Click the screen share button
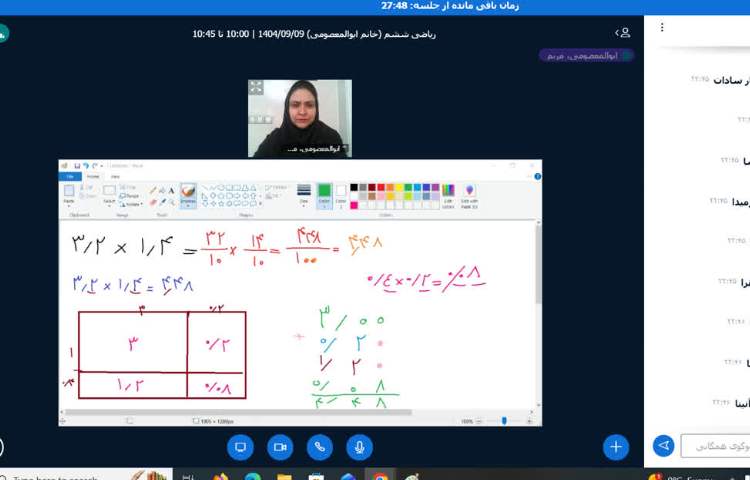The width and height of the screenshot is (750, 480). pyautogui.click(x=240, y=447)
